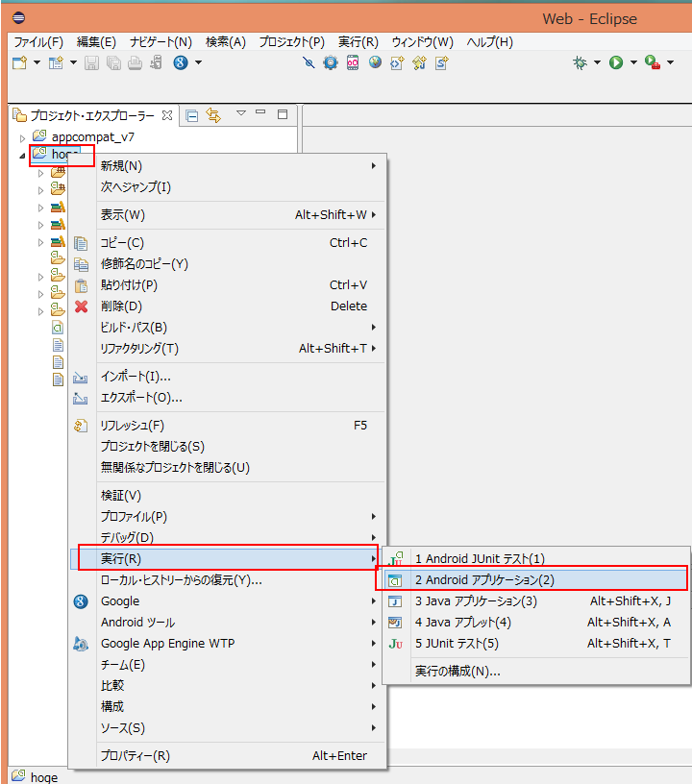Click the Print toolbar icon
692x784 pixels.
(x=135, y=62)
